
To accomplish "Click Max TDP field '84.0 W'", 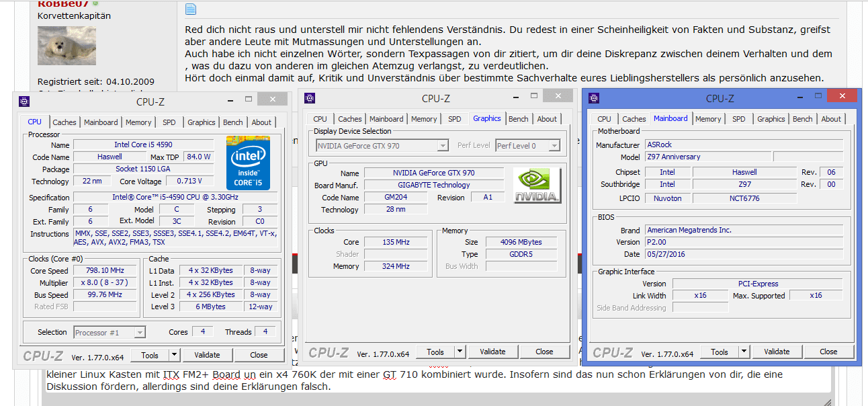I will 198,157.
